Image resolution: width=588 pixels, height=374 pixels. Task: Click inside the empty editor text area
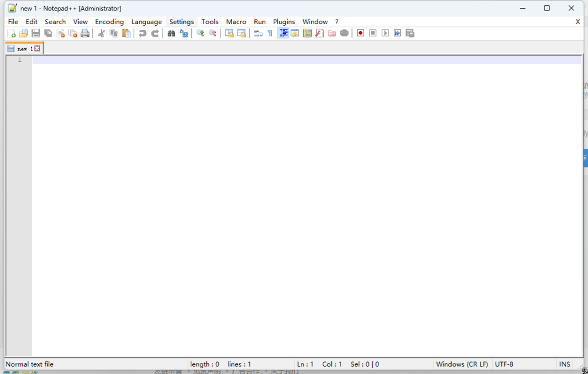pyautogui.click(x=307, y=206)
